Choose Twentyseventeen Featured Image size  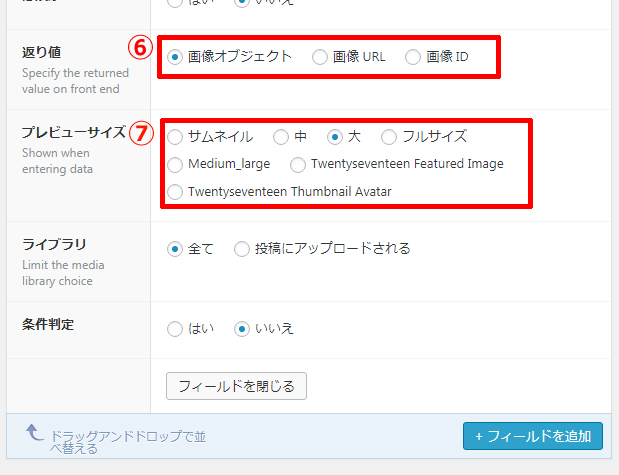point(298,164)
